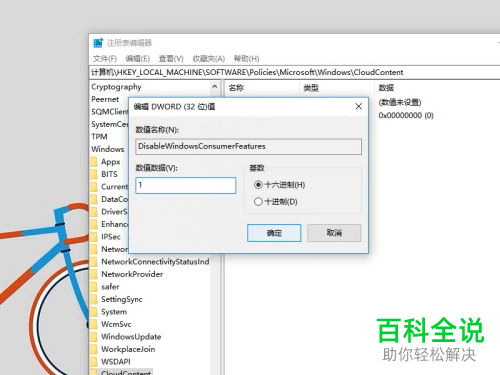Click the 类型 Type column header
500x375 pixels.
(311, 88)
